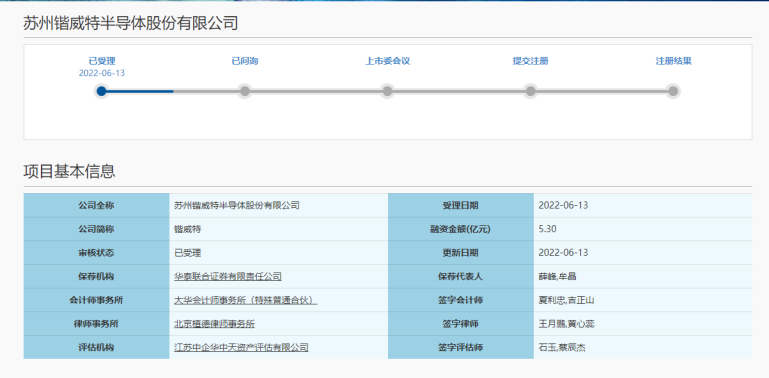Click the 5.30 financing amount value
Viewport: 769px width, 378px height.
point(547,229)
